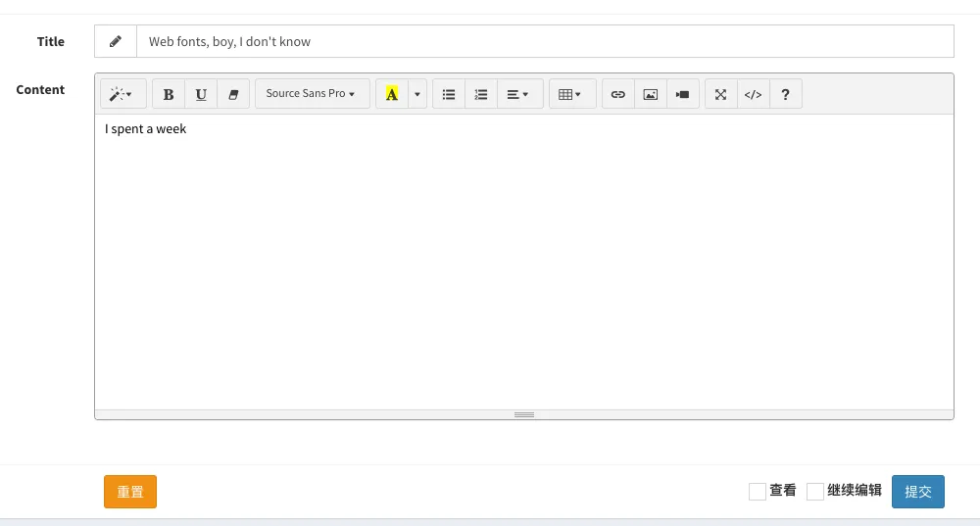Expand the magic wand style dropdown
Viewport: 980px width, 526px height.
click(122, 94)
